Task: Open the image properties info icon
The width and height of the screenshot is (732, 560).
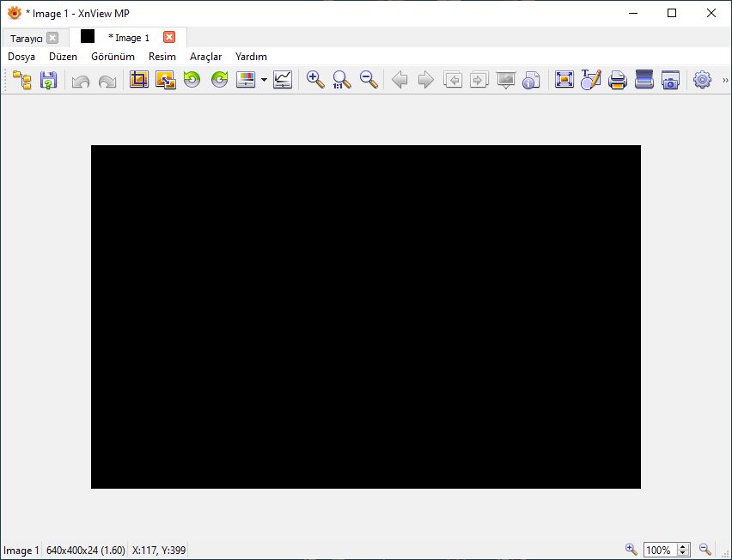Action: click(531, 80)
